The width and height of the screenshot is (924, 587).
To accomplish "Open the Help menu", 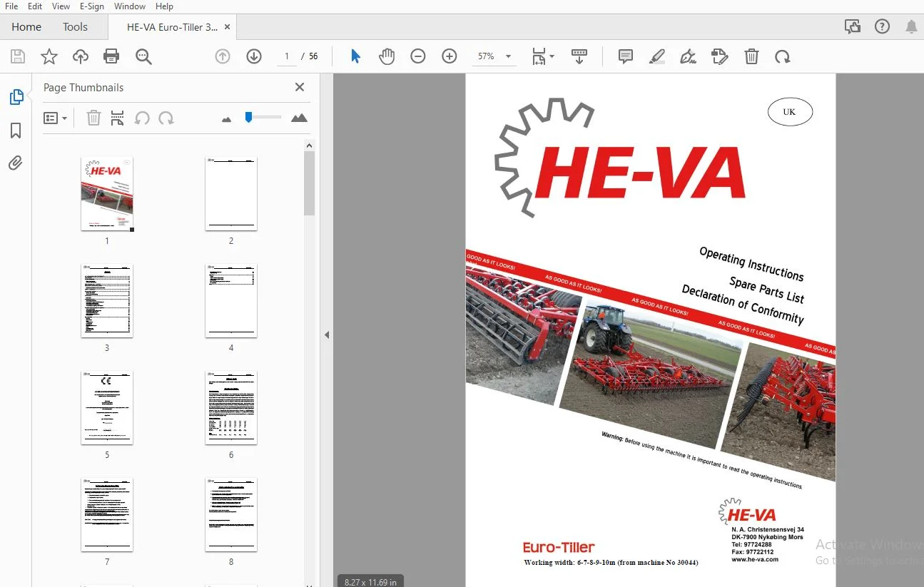I will click(x=164, y=6).
